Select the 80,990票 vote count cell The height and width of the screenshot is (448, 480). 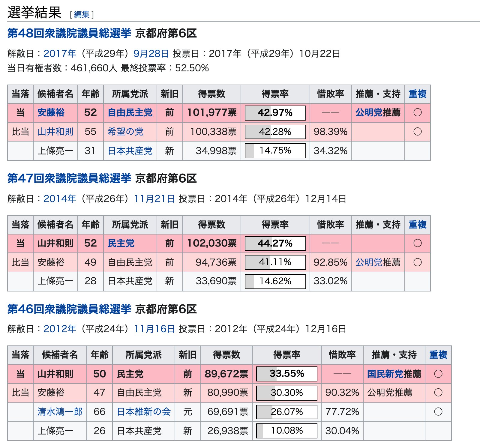click(x=226, y=393)
